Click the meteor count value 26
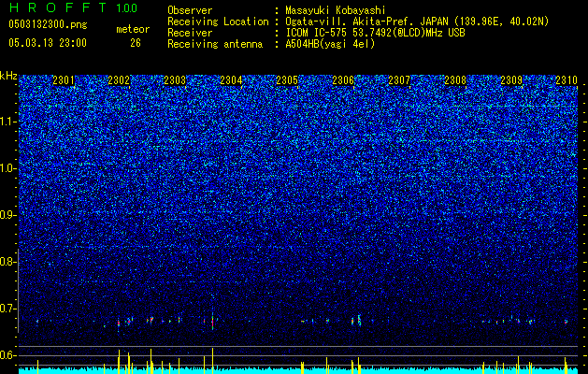 point(136,43)
